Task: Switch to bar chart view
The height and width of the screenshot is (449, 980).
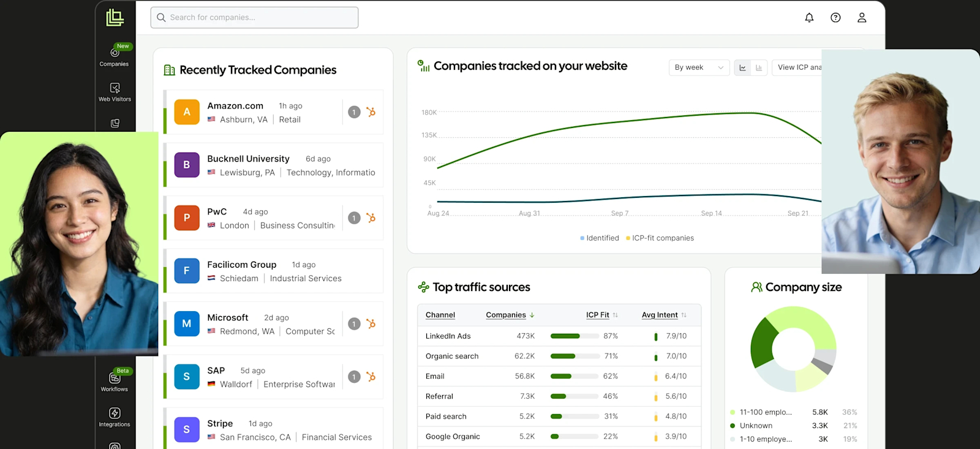Action: (x=759, y=67)
